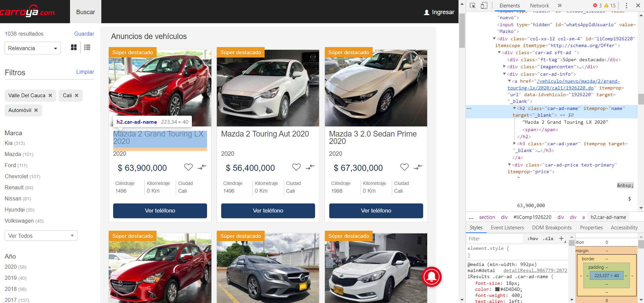Switch to grid view layout

pos(74,47)
